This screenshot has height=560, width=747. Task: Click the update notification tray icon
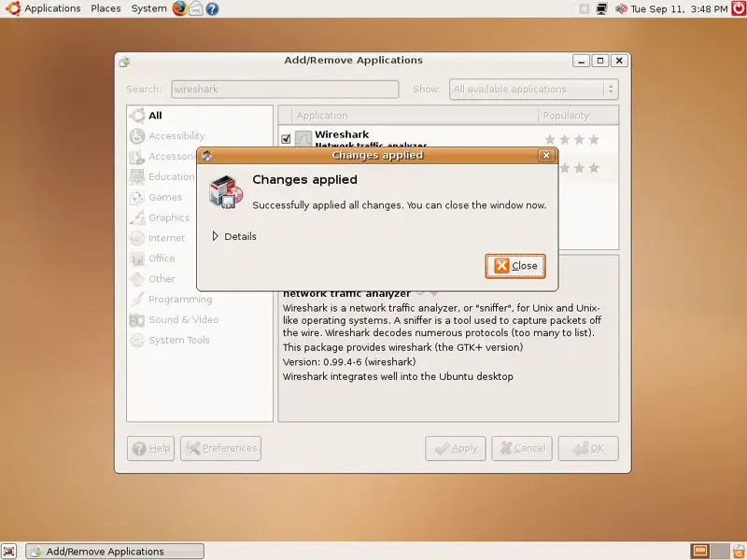point(585,8)
